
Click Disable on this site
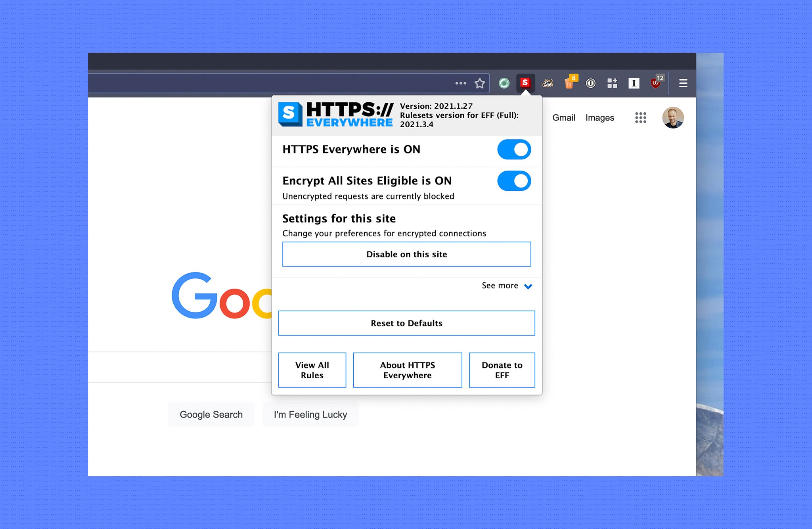[x=406, y=254]
